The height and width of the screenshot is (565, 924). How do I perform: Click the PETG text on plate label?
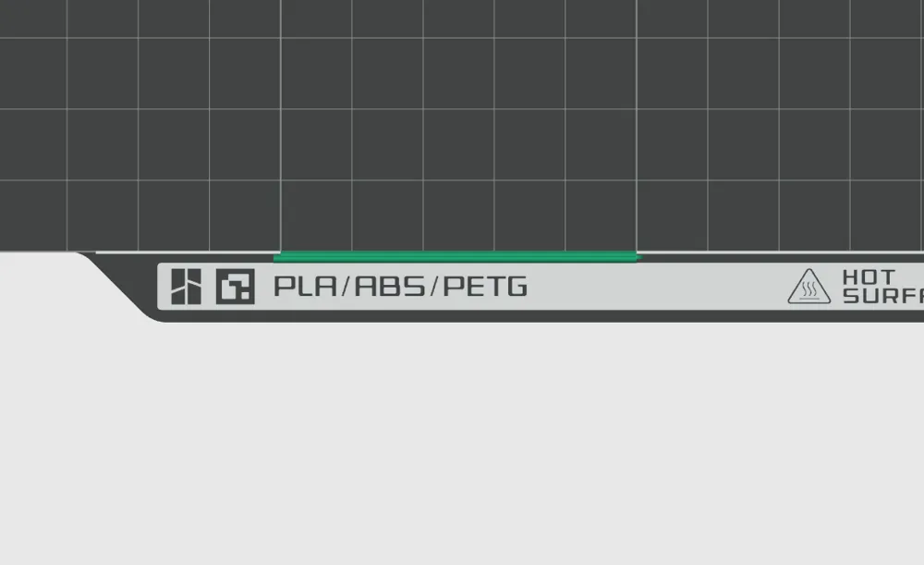click(485, 287)
